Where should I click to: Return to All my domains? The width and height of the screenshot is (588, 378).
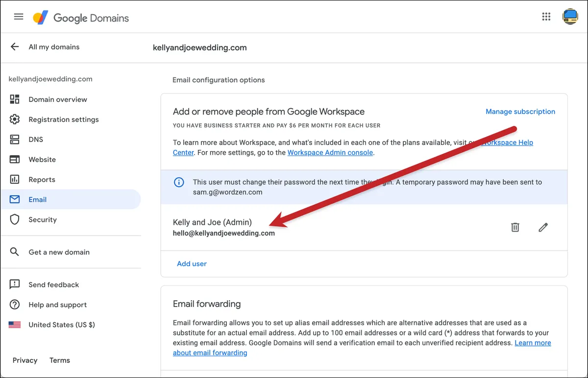(54, 47)
